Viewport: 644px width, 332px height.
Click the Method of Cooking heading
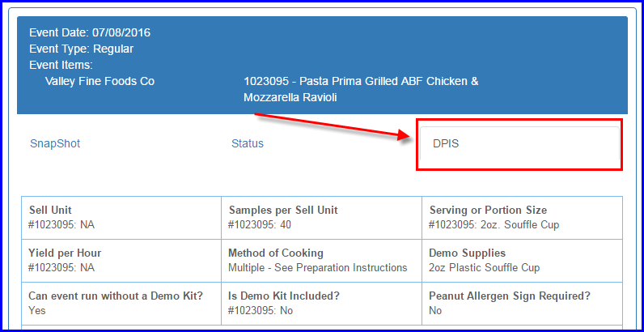pyautogui.click(x=275, y=253)
